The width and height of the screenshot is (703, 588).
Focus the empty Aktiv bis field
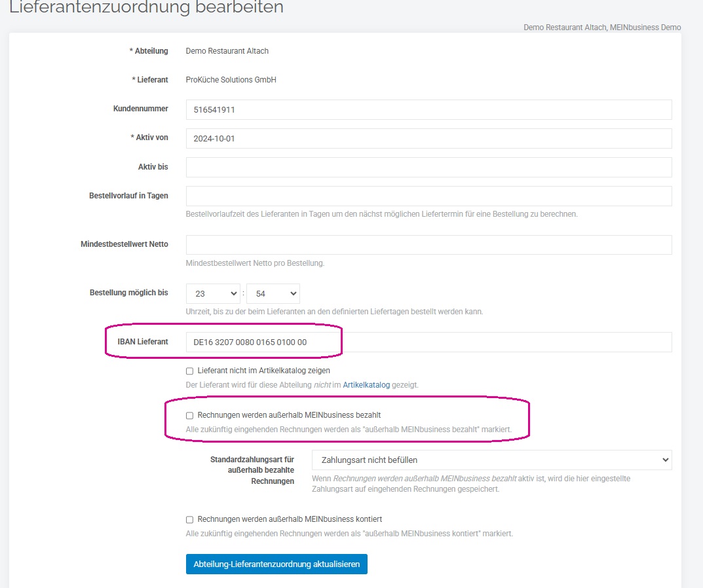click(428, 167)
